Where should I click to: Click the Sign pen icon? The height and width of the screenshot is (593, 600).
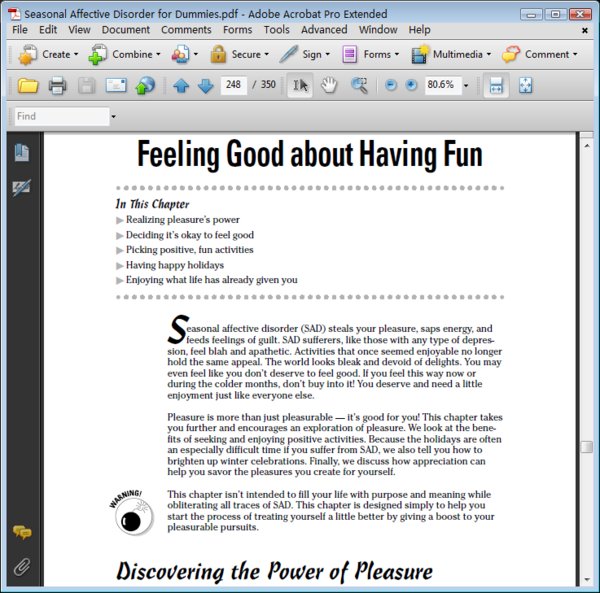coord(288,54)
